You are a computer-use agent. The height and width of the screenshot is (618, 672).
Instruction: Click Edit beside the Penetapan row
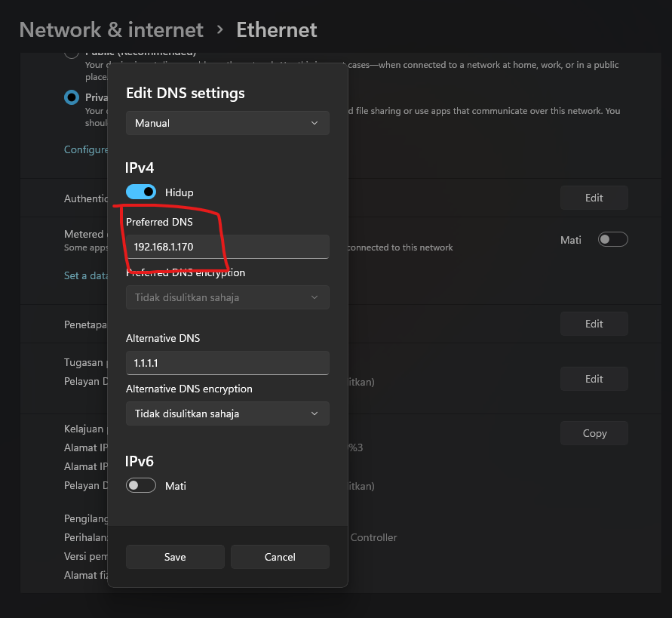594,324
